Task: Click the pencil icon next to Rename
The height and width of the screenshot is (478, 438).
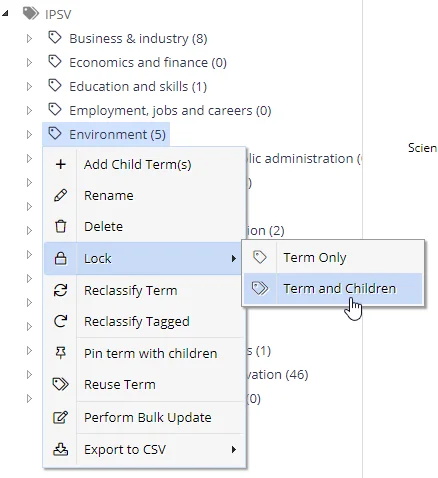Action: (x=61, y=195)
